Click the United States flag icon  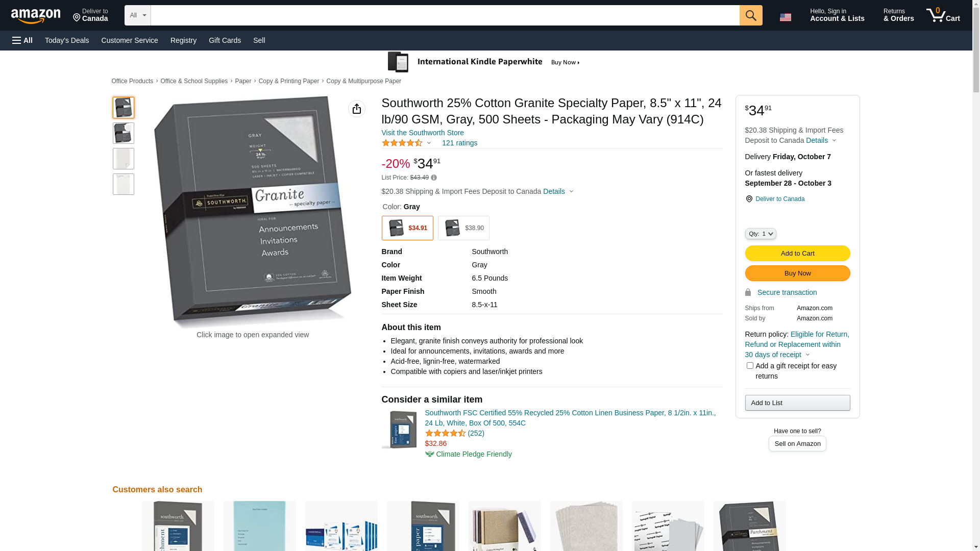tap(785, 17)
